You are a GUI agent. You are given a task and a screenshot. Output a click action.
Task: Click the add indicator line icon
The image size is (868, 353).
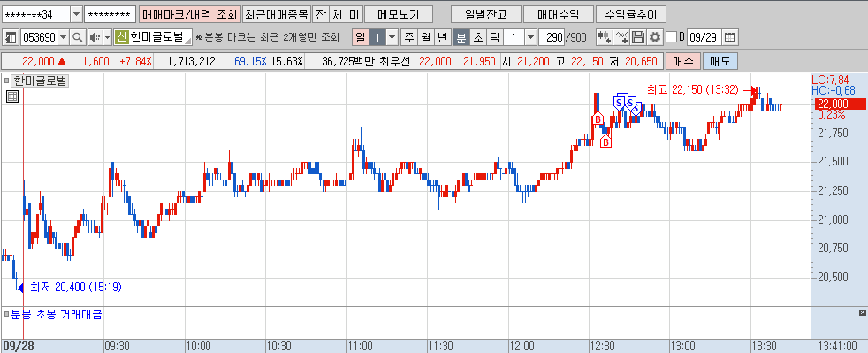621,38
